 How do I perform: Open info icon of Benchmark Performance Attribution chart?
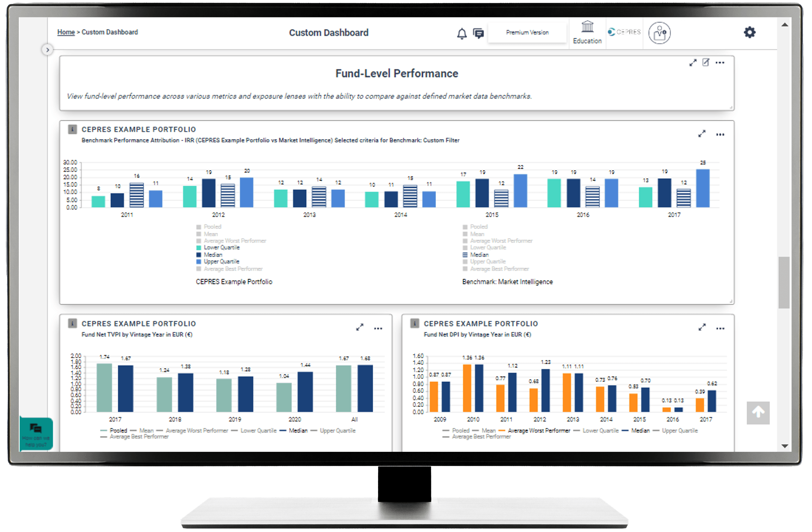tap(72, 129)
